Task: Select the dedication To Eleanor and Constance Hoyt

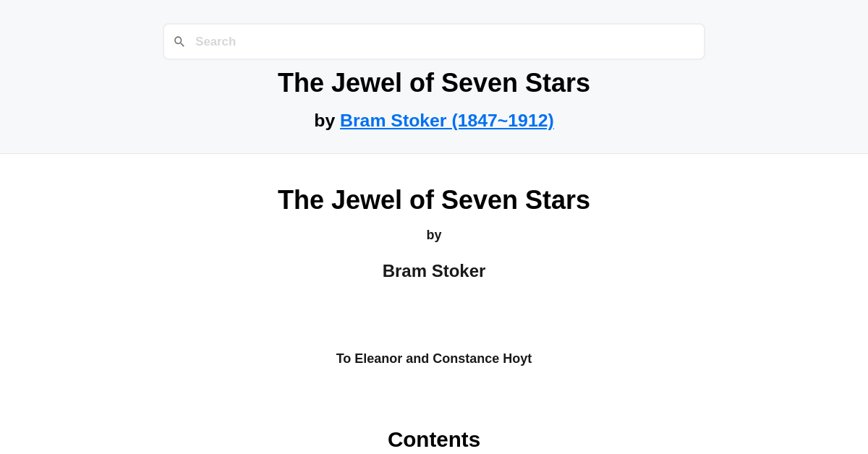Action: click(x=434, y=358)
